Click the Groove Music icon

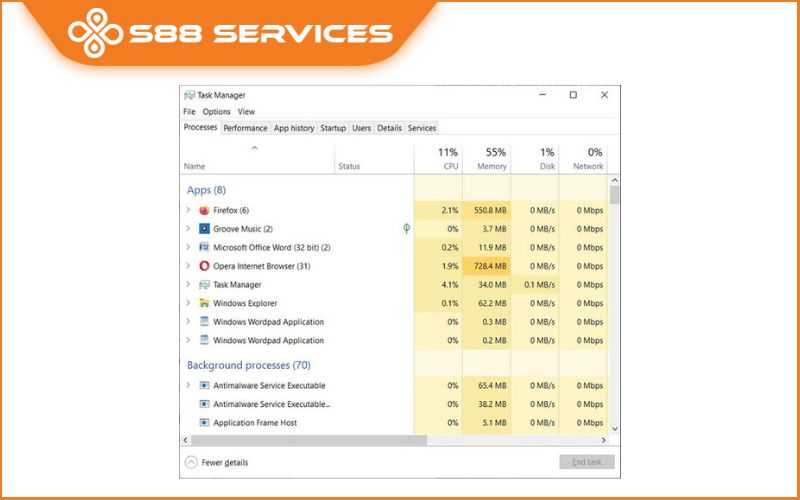coord(204,229)
